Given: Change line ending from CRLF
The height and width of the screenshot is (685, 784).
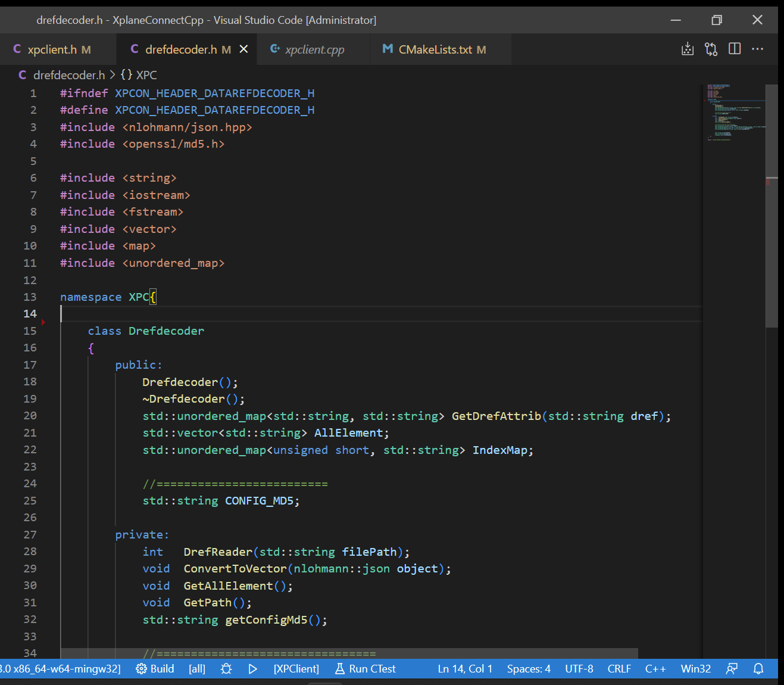Looking at the screenshot, I should click(x=619, y=668).
